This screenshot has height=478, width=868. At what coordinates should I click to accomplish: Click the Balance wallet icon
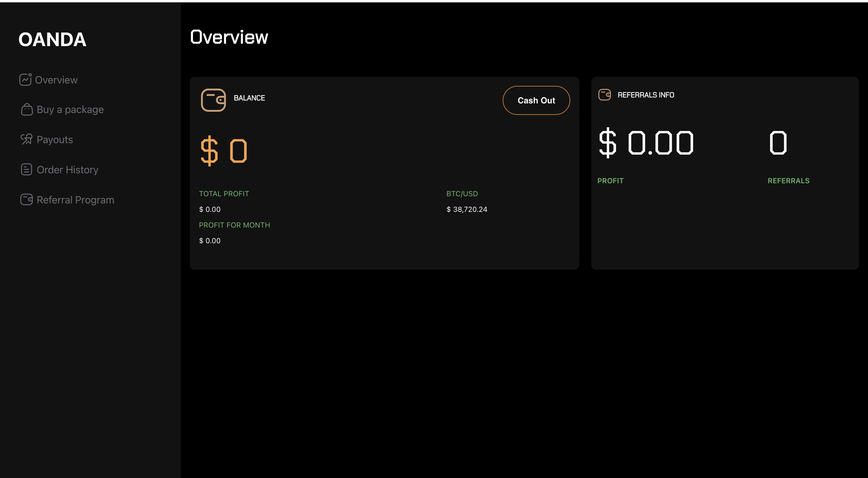(x=213, y=100)
